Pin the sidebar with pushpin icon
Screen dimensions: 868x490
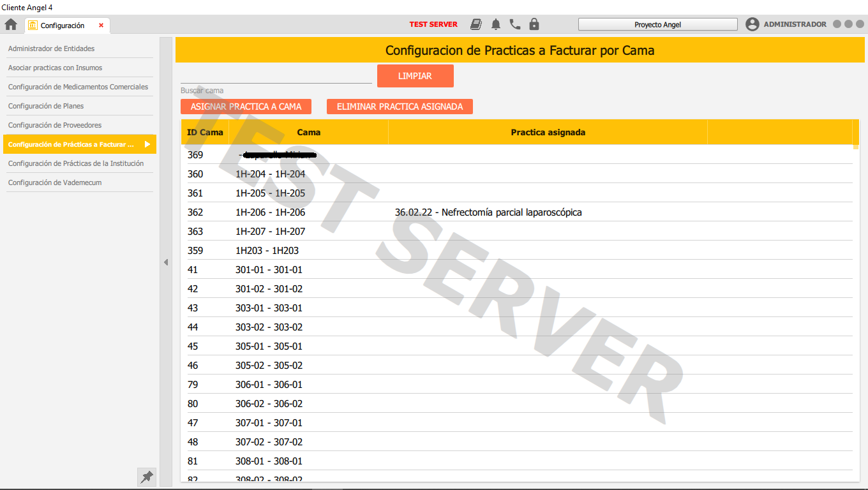[x=147, y=477]
